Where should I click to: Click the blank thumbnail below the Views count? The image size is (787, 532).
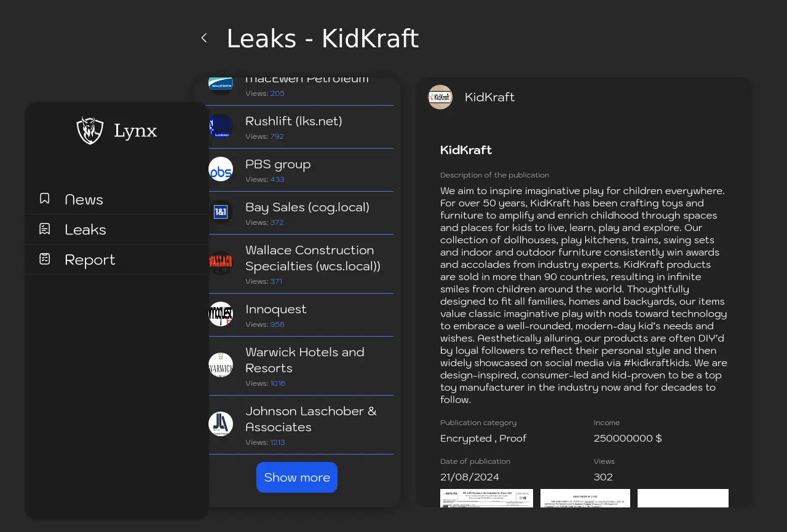[682, 498]
